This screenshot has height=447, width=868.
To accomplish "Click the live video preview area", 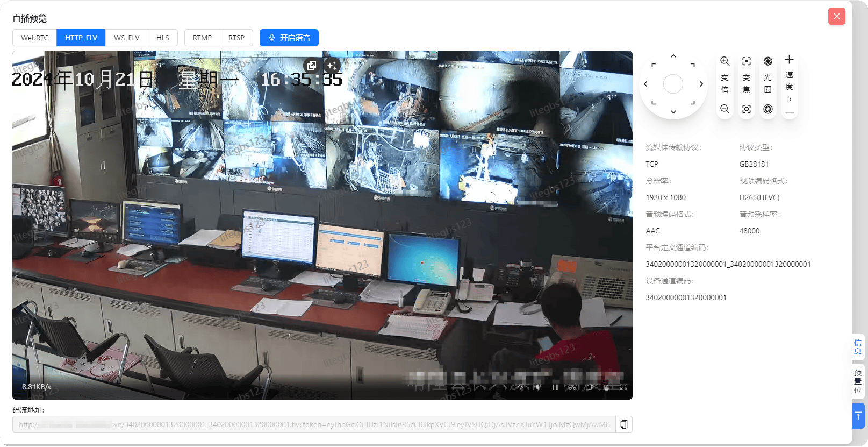I will pyautogui.click(x=322, y=225).
